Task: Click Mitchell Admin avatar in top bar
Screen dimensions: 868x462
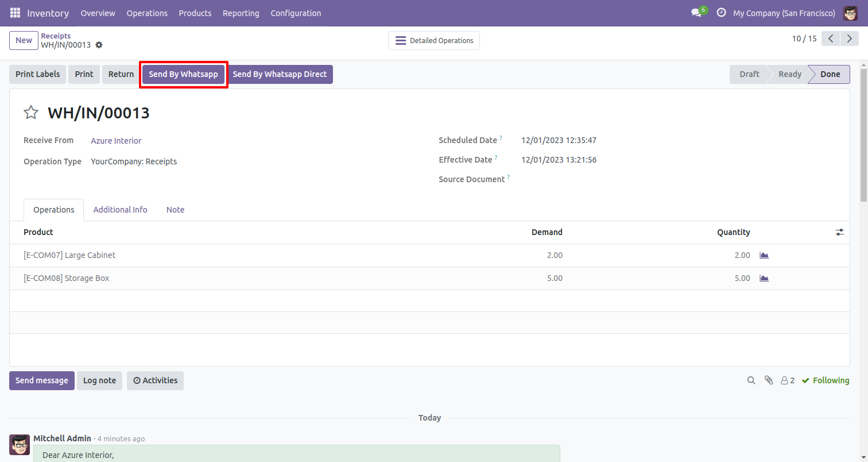Action: coord(850,13)
